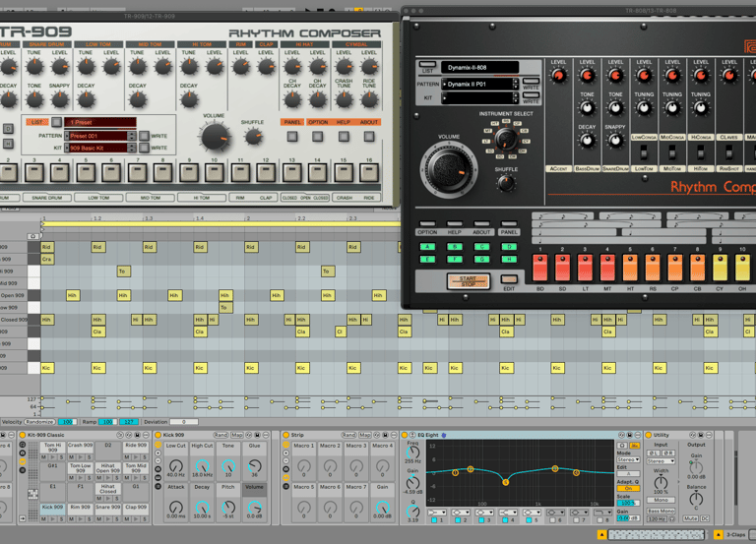Viewport: 756px width, 544px height.
Task: Click the TR-808 SnareDrum SNAPPY knob
Action: pyautogui.click(x=615, y=141)
